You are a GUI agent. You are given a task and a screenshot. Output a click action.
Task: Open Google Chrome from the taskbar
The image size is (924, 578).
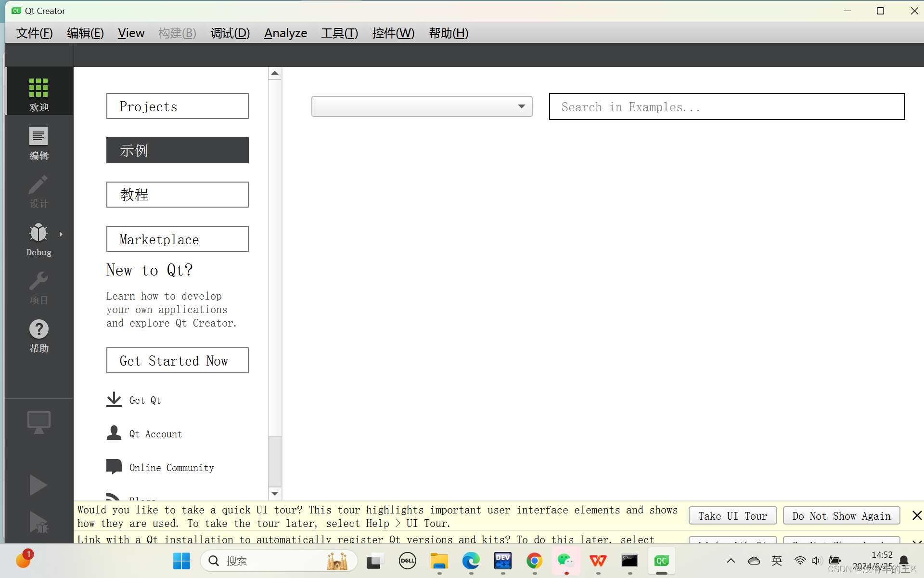tap(535, 561)
